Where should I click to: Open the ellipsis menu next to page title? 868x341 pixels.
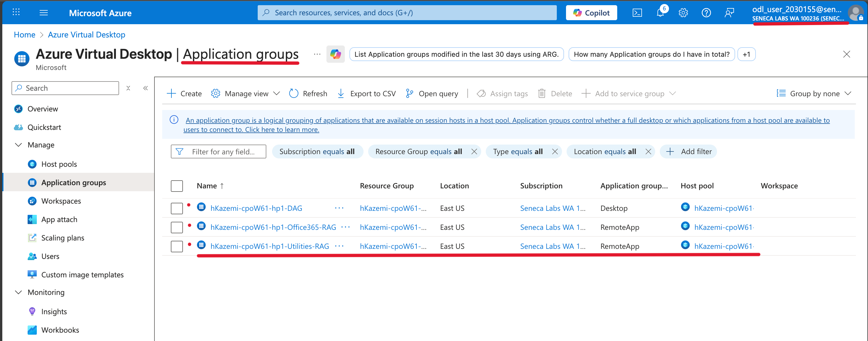(x=317, y=54)
